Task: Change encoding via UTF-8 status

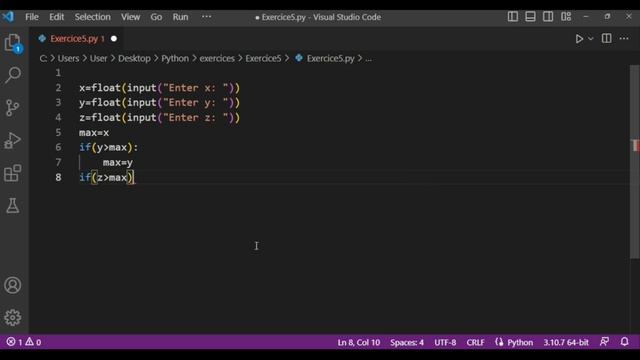Action: pos(445,342)
